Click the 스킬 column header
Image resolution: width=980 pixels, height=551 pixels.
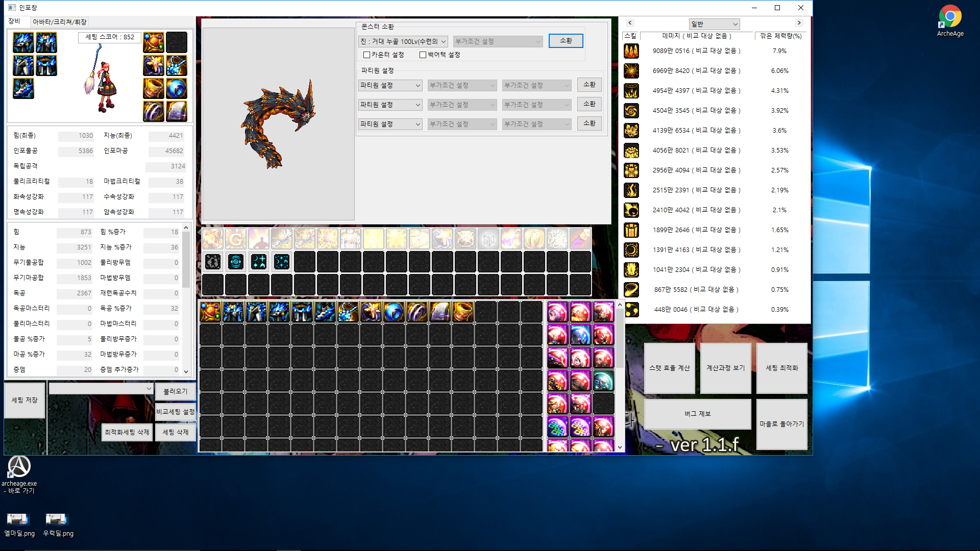[x=630, y=36]
